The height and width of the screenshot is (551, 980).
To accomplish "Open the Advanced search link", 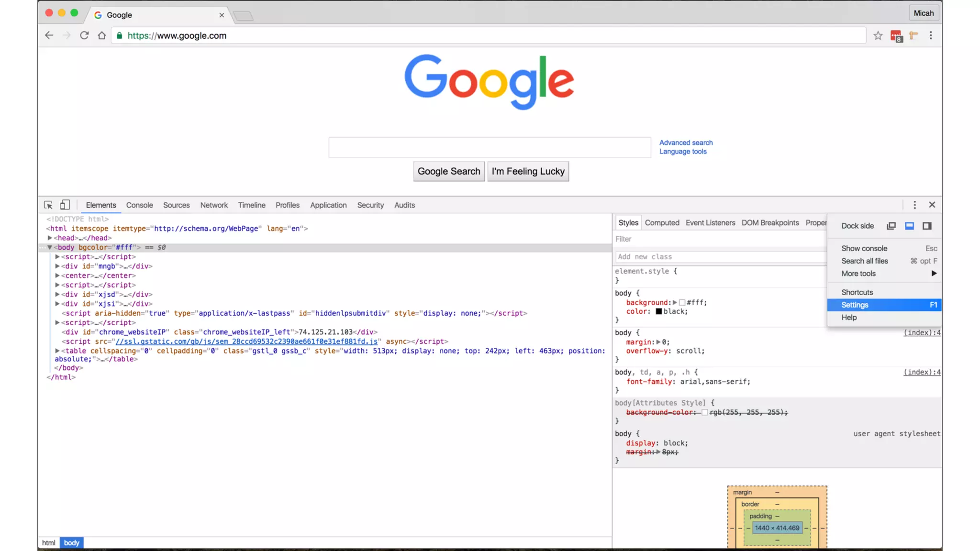I will click(x=686, y=143).
